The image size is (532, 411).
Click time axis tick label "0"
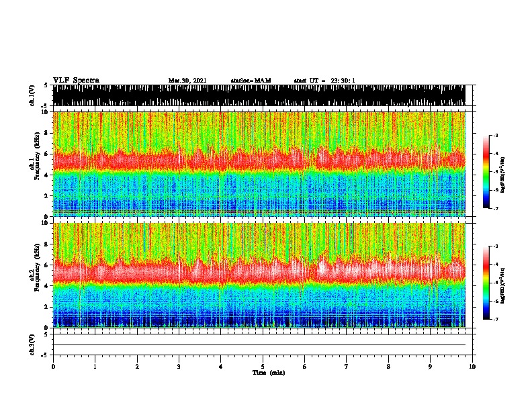pyautogui.click(x=53, y=367)
